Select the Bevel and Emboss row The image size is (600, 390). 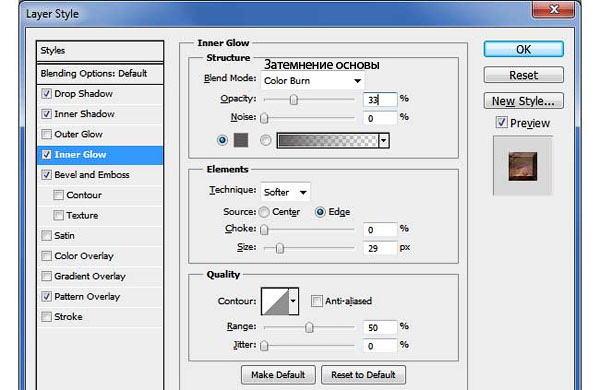point(100,175)
